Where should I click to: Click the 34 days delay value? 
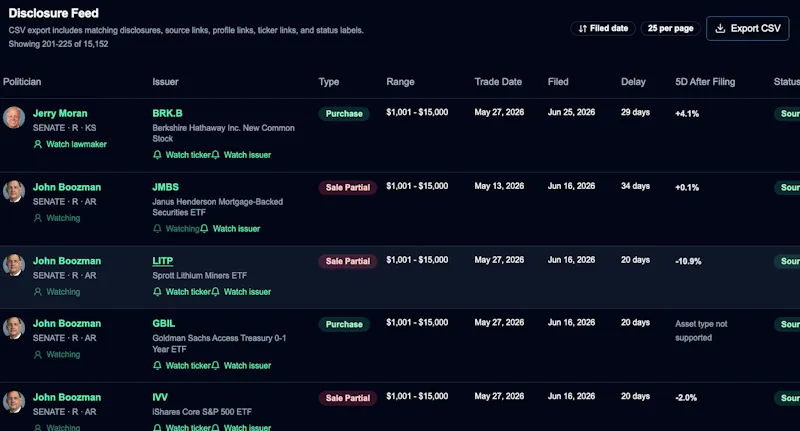click(x=635, y=186)
